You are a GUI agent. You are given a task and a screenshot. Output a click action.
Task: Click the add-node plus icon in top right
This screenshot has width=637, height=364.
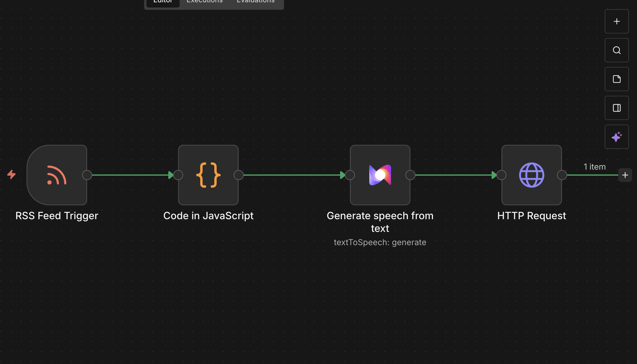coord(617,21)
